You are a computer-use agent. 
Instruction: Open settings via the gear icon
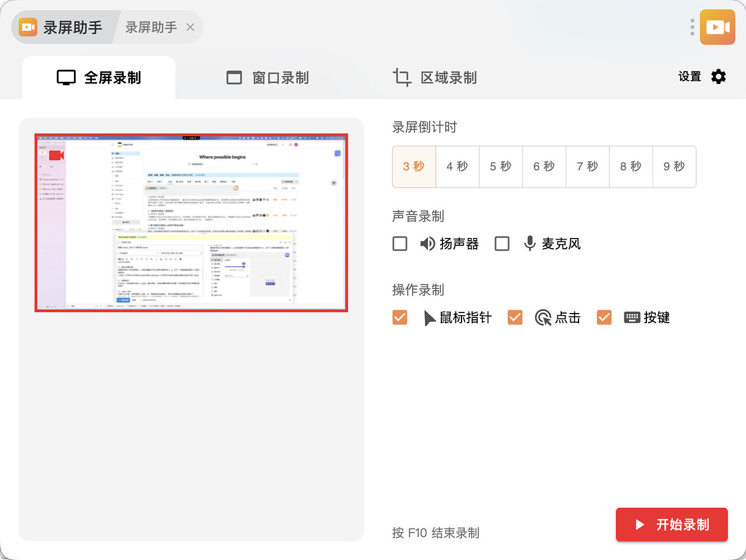coord(719,77)
